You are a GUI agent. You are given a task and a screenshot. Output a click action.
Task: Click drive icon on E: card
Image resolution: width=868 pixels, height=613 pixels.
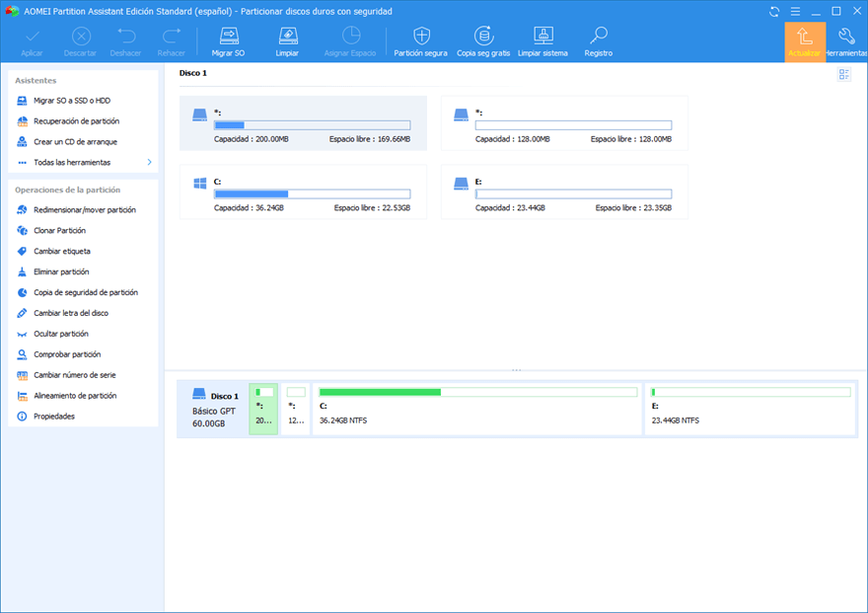[x=462, y=184]
